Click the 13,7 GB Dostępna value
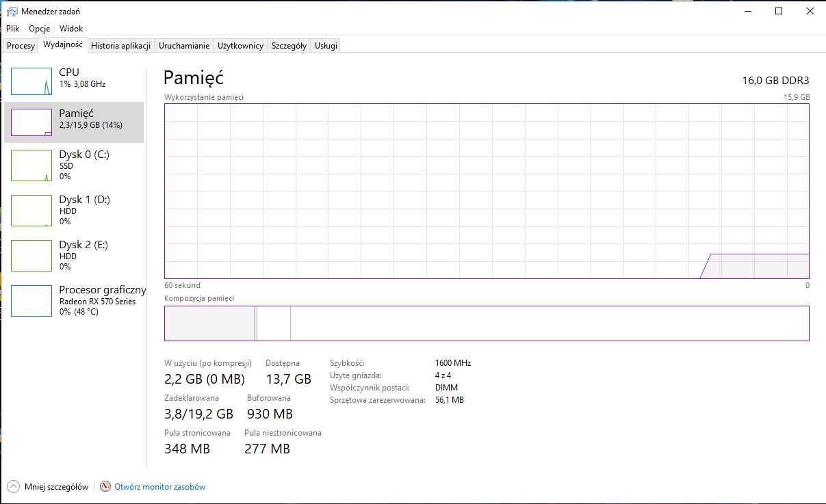This screenshot has width=826, height=504. click(x=288, y=379)
